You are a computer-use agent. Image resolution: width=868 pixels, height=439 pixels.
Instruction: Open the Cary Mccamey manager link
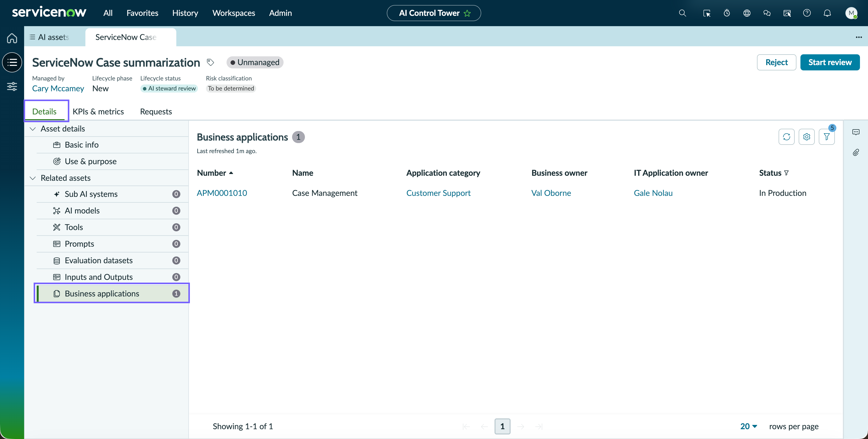pos(58,89)
